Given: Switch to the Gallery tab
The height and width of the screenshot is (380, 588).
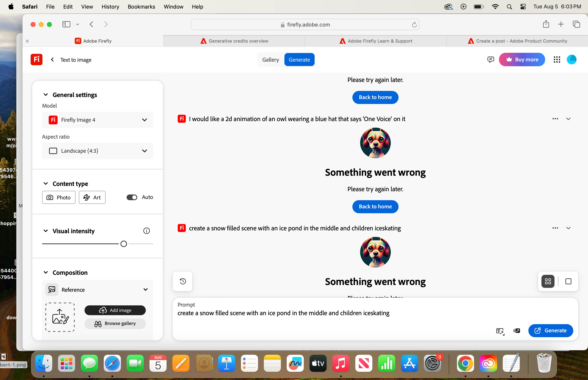Looking at the screenshot, I should coord(271,60).
